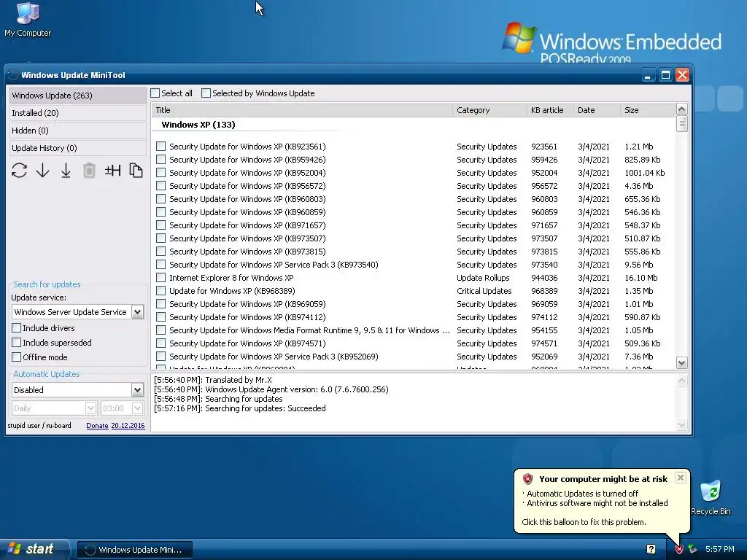This screenshot has height=560, width=747.
Task: Sort by KB article column header
Action: [x=550, y=110]
